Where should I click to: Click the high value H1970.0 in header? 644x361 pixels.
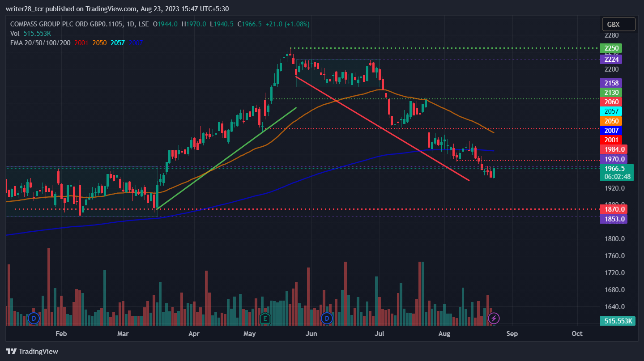point(194,24)
